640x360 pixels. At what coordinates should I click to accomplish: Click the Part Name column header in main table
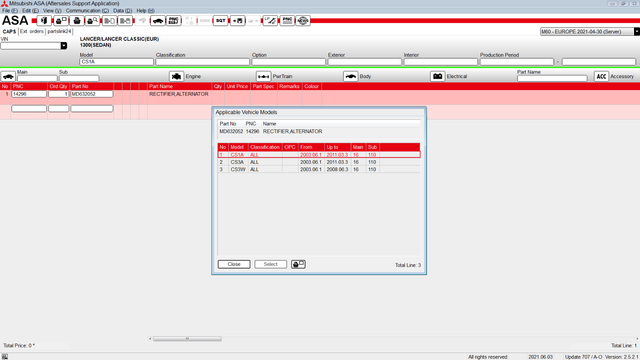click(180, 87)
